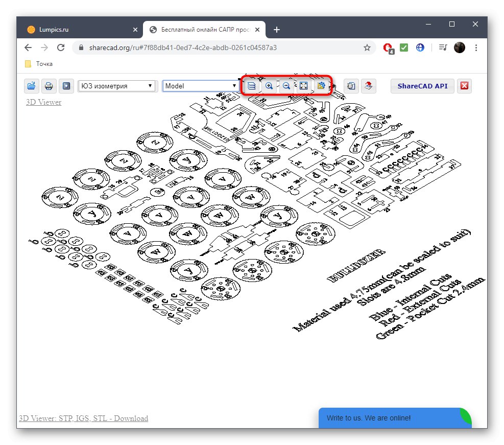Screen dimensions: 504x445
Task: Activate the Zoom Out tool
Action: click(286, 86)
